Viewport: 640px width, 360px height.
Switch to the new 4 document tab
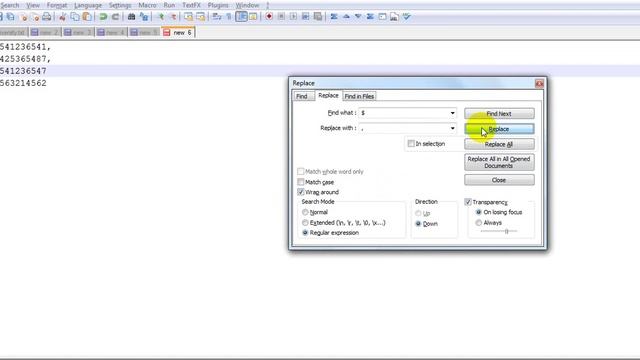(111, 32)
